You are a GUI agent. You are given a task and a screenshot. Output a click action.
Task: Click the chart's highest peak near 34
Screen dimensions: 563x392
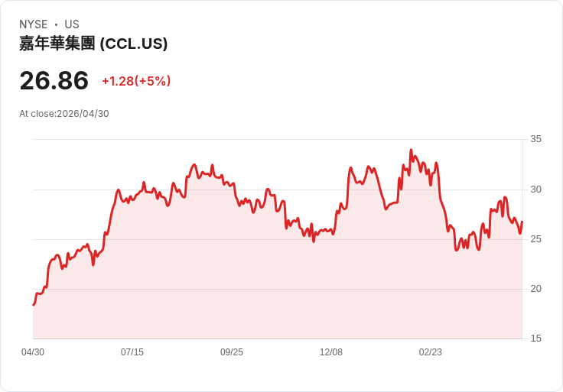click(411, 150)
